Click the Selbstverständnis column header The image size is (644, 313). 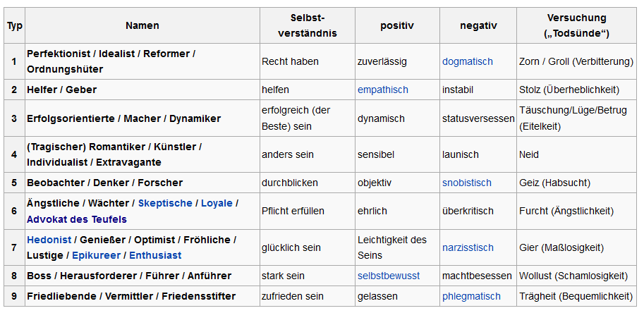pos(308,25)
